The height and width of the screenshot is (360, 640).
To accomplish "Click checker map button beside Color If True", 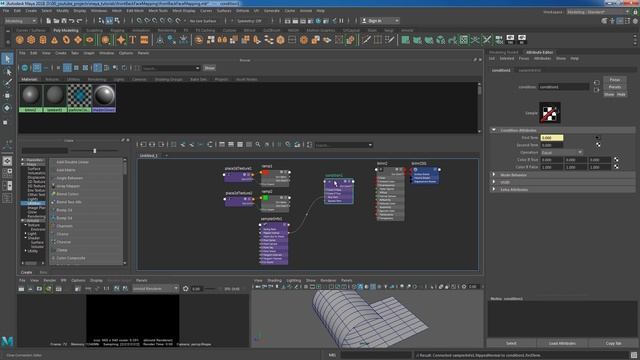I will (x=616, y=160).
